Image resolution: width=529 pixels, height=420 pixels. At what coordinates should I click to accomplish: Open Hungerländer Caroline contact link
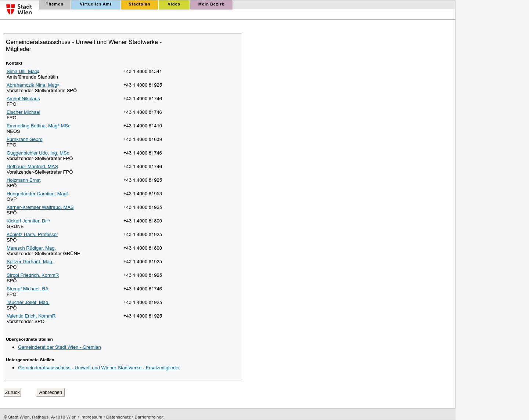[37, 194]
